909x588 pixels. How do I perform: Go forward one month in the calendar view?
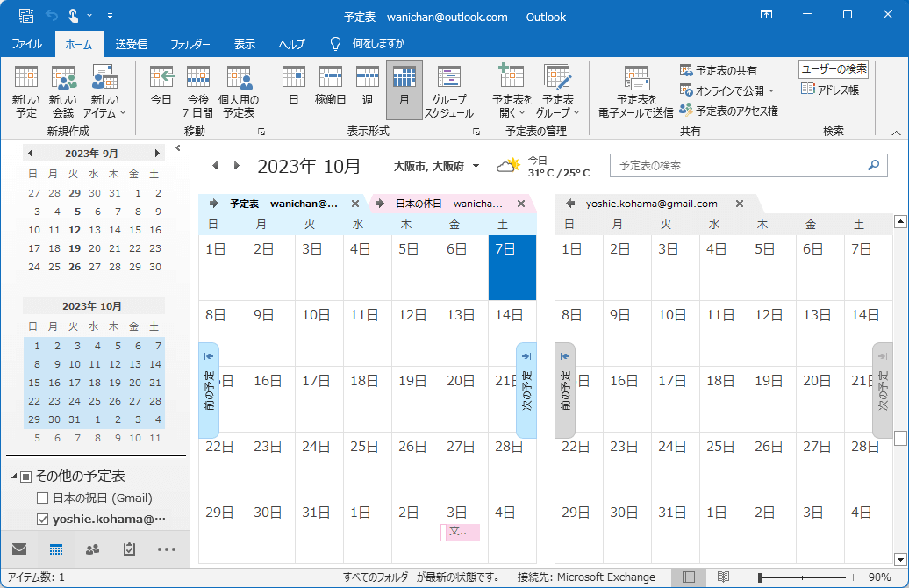(237, 166)
